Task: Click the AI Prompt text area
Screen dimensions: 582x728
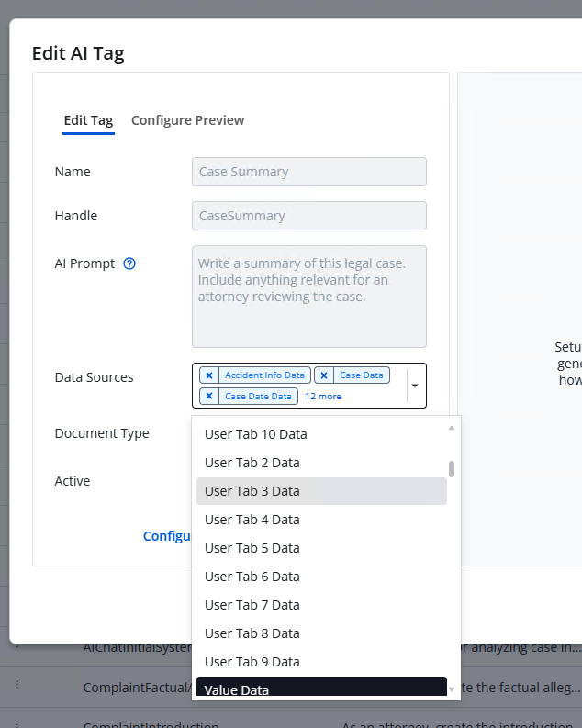Action: point(308,296)
